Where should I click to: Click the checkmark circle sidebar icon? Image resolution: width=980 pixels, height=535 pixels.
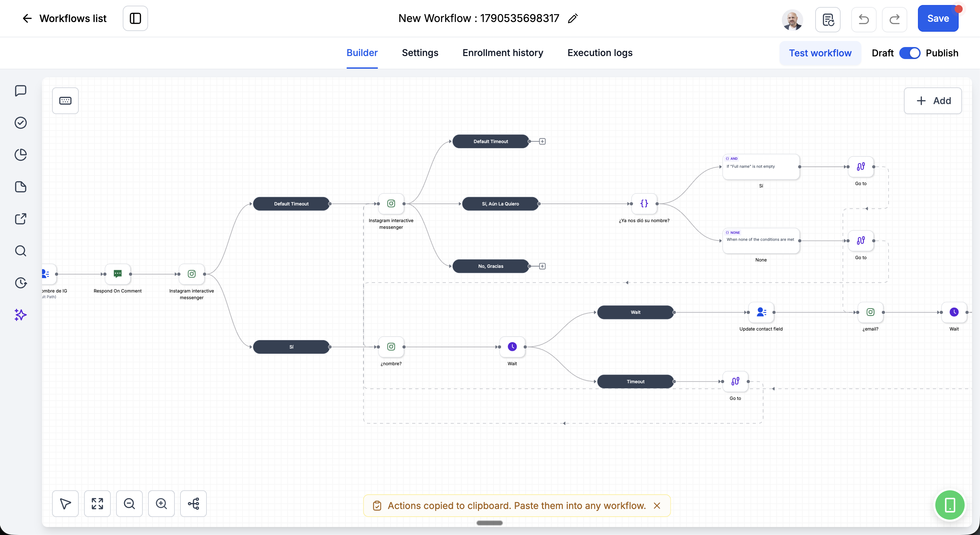[x=21, y=122]
